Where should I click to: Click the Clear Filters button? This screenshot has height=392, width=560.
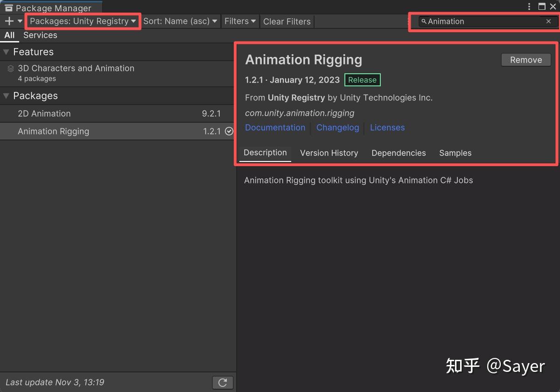click(287, 21)
